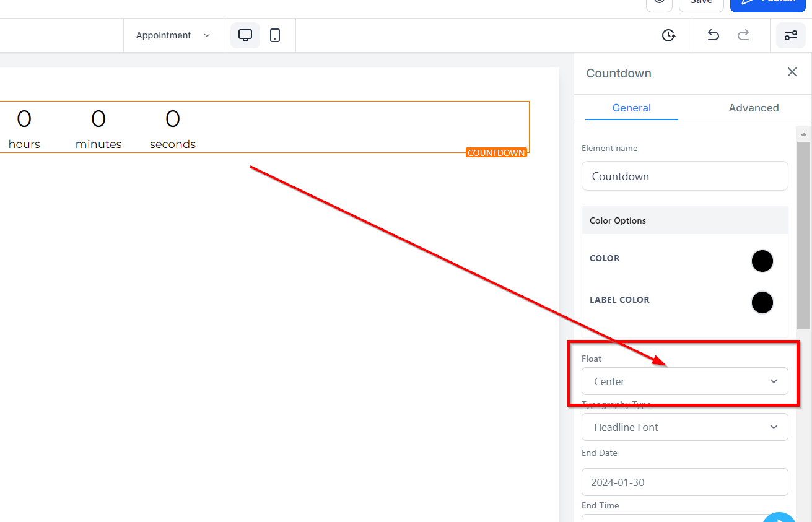The image size is (812, 522).
Task: Switch to the General tab
Action: 632,108
